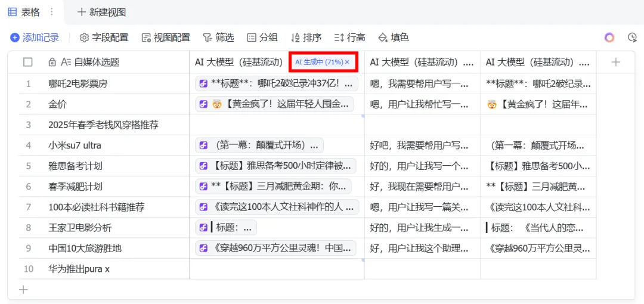
Task: Add a new row with the bottom plus icon
Action: coord(24,290)
